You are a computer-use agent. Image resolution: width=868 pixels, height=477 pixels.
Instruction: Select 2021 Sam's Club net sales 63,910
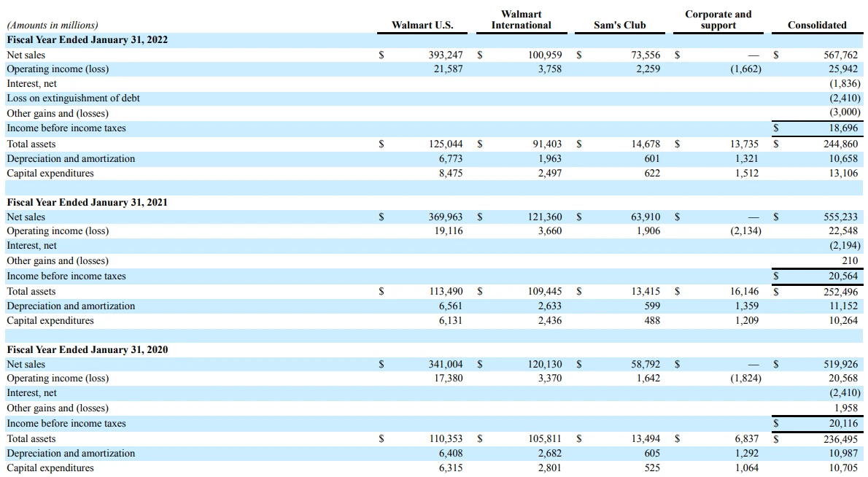coord(646,217)
